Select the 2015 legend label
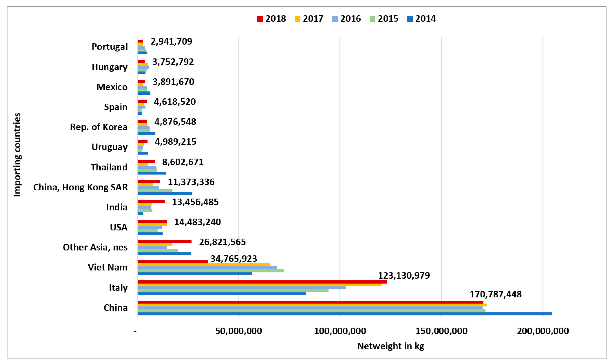 coord(388,19)
